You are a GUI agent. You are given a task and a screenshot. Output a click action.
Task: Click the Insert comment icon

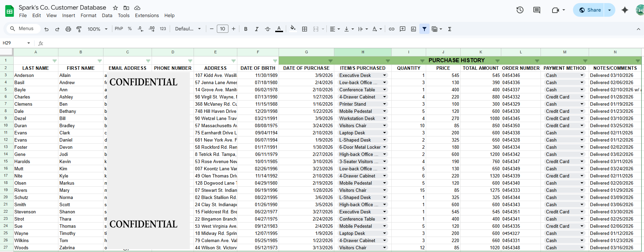403,29
